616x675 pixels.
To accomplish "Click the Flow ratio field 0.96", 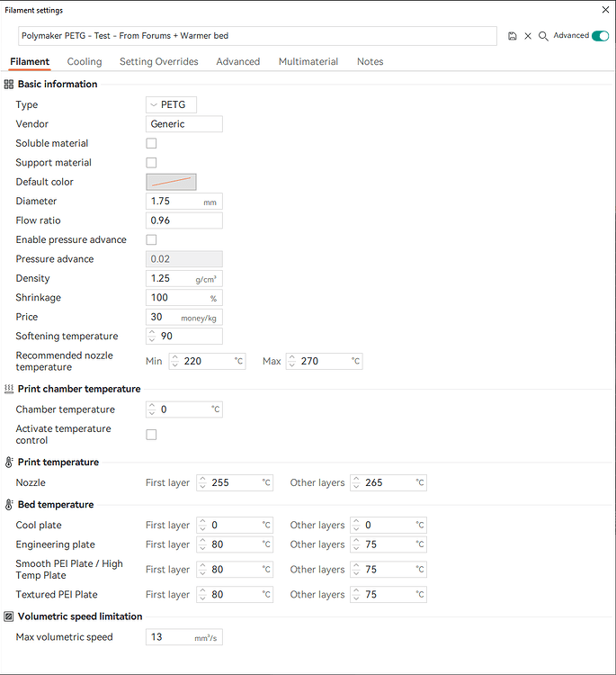I will (x=184, y=220).
